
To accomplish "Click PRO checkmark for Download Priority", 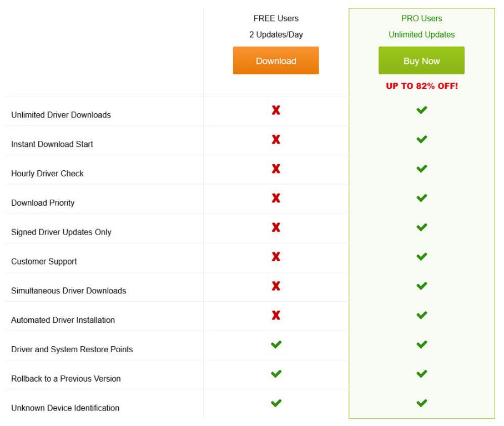I will tap(422, 199).
